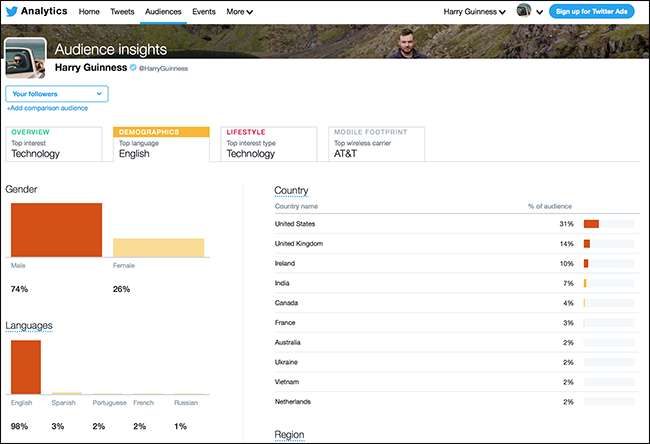Click the 31% audience value
Viewport: 650px width, 444px height.
[566, 224]
